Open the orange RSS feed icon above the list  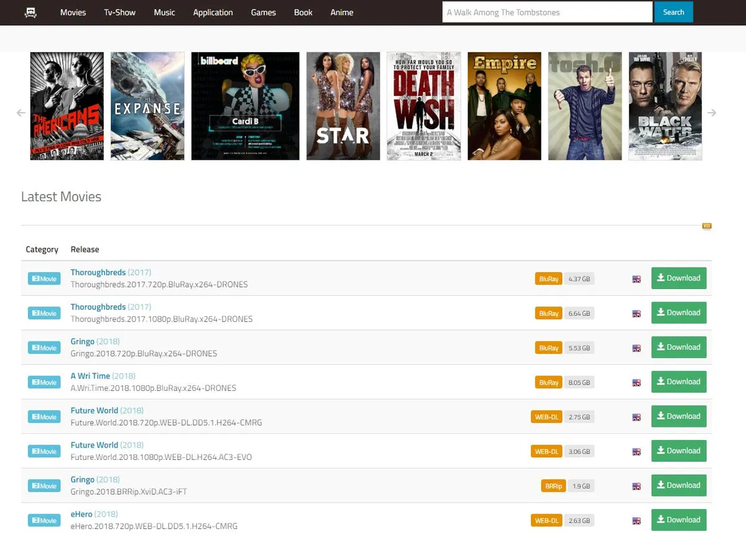coord(706,226)
